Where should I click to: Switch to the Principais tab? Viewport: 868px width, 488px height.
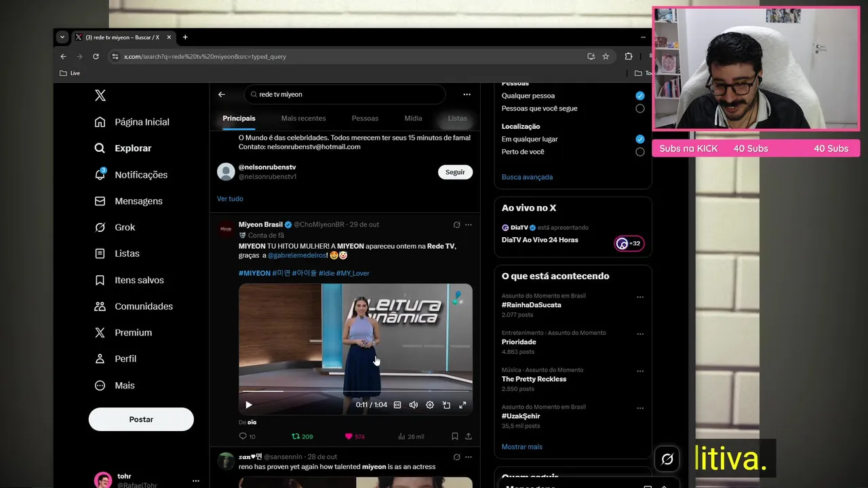[239, 118]
